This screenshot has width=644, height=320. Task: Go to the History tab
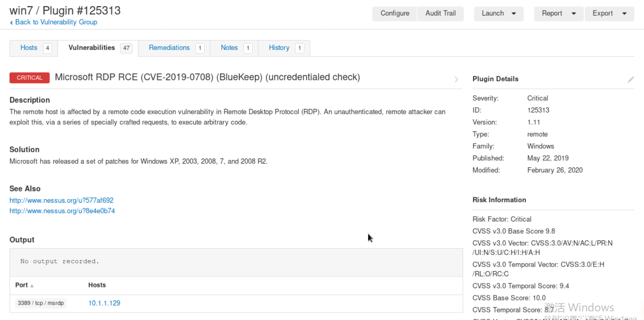coord(279,48)
